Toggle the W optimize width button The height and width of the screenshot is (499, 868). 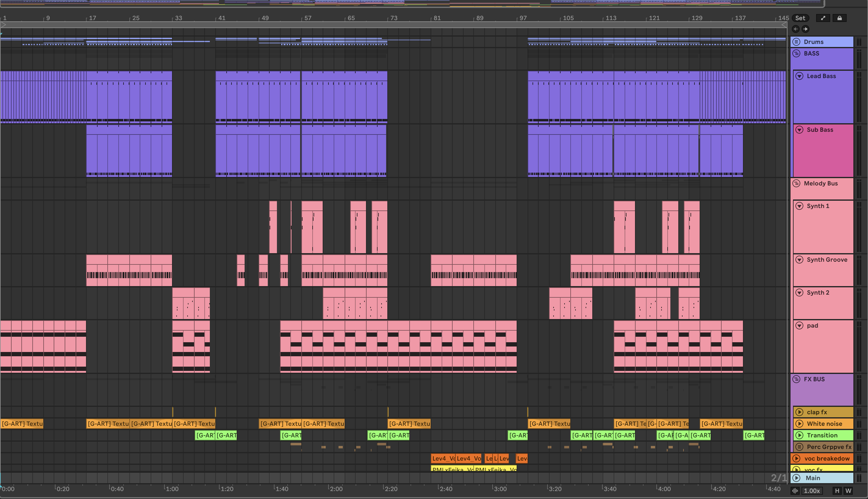click(848, 491)
